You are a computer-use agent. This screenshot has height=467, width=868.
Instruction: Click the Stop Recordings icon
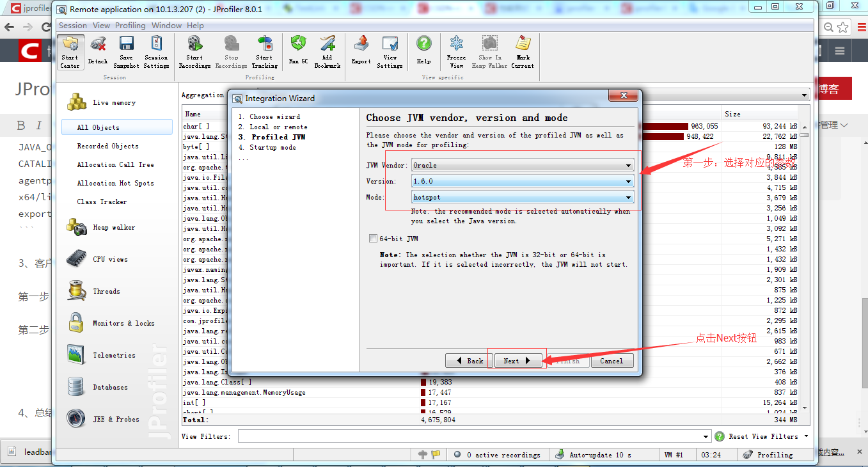point(231,52)
